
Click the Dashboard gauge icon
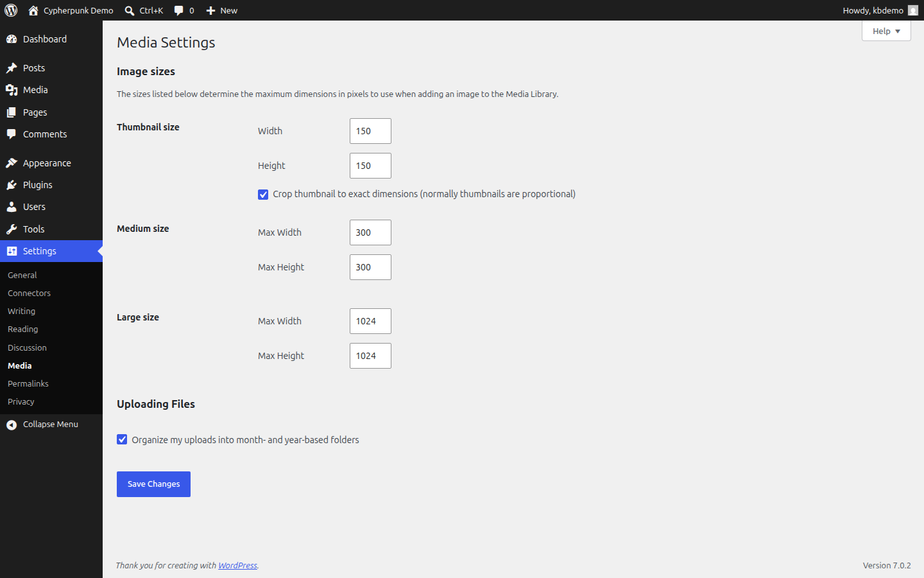coord(12,39)
